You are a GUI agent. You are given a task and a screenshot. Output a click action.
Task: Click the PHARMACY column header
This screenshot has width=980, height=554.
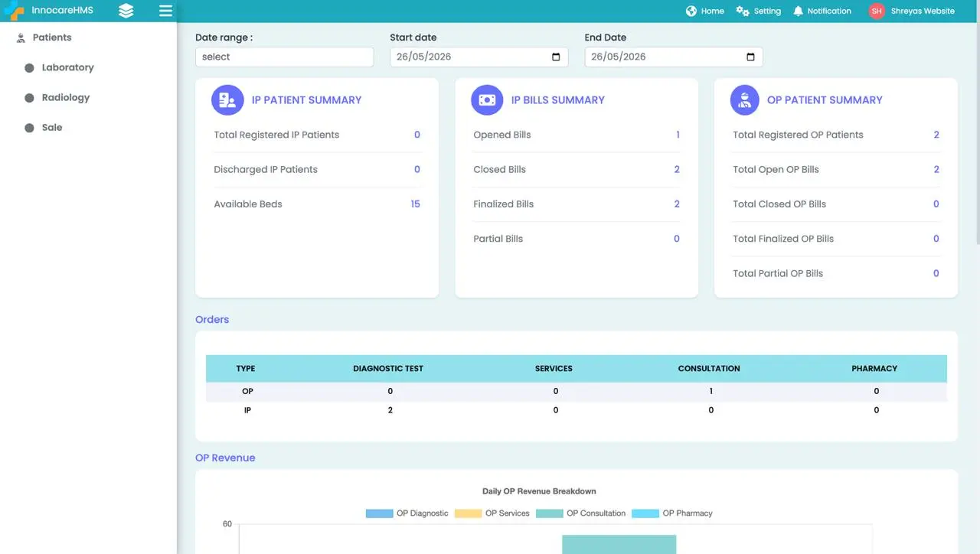click(x=874, y=369)
